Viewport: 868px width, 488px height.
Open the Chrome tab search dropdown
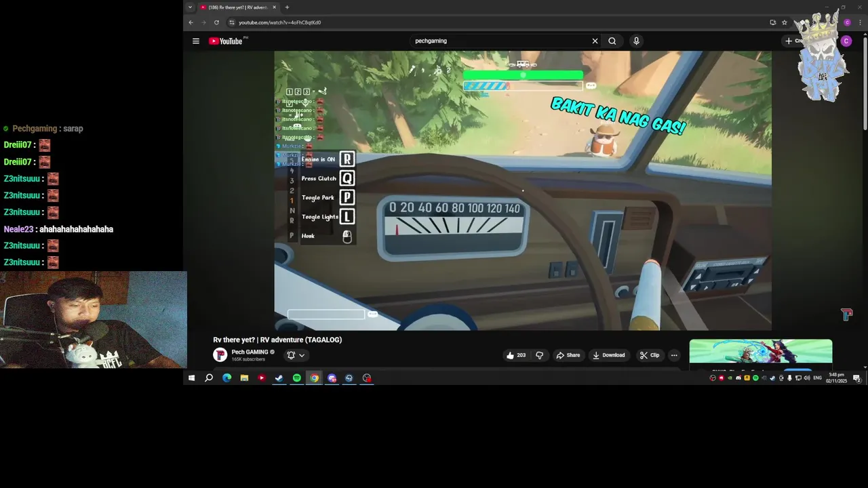(x=190, y=7)
